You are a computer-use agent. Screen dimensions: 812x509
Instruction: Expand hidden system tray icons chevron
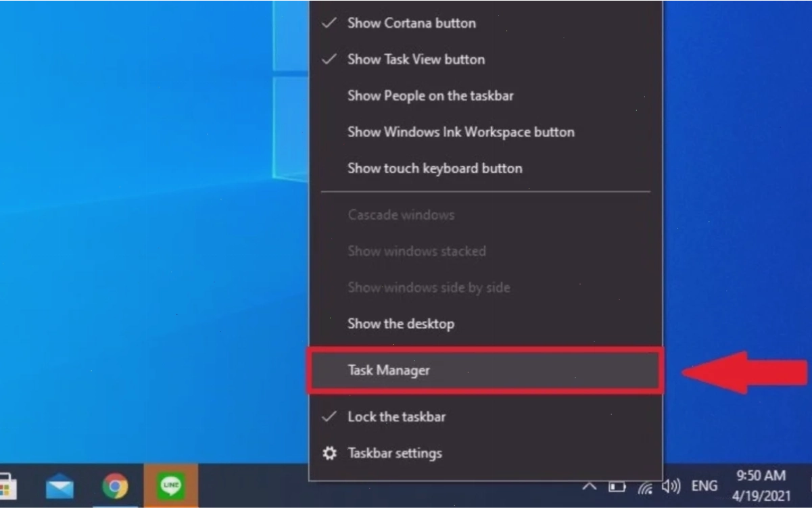[x=590, y=486]
